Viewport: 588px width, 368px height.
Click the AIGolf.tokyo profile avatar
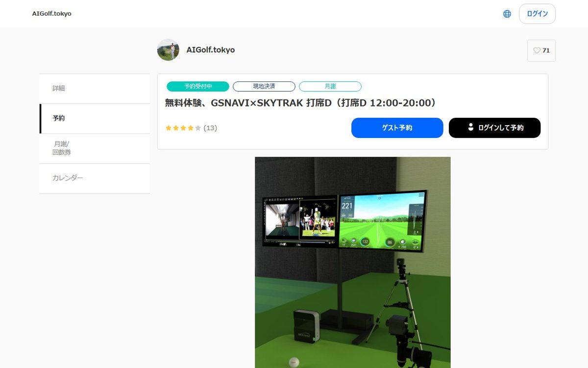click(168, 50)
